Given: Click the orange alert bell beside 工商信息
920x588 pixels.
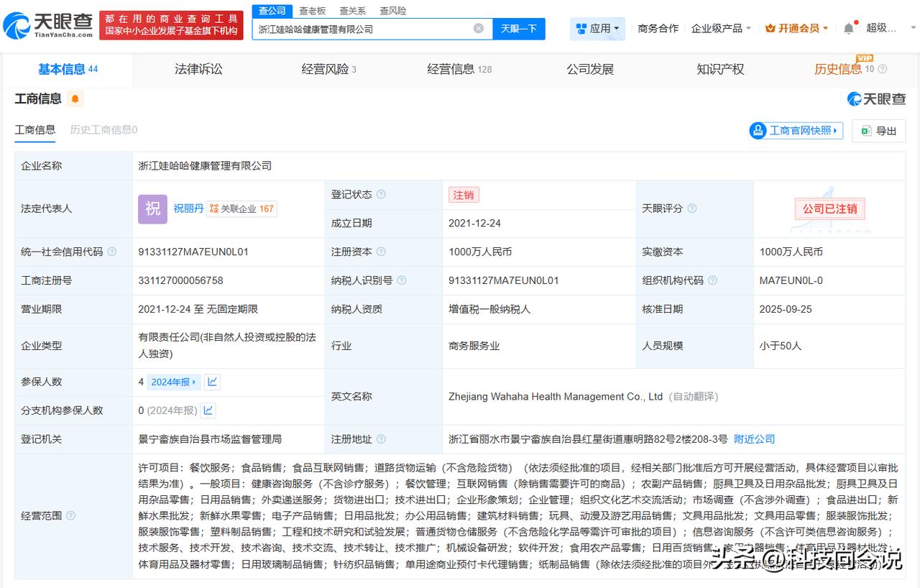Looking at the screenshot, I should point(75,99).
